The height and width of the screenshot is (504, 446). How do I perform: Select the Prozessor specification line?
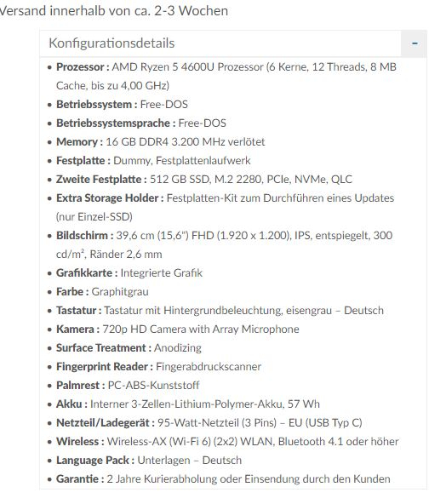click(226, 76)
